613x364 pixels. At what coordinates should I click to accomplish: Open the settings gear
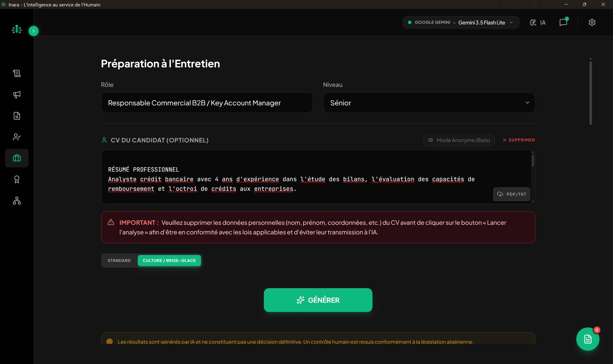(x=592, y=22)
